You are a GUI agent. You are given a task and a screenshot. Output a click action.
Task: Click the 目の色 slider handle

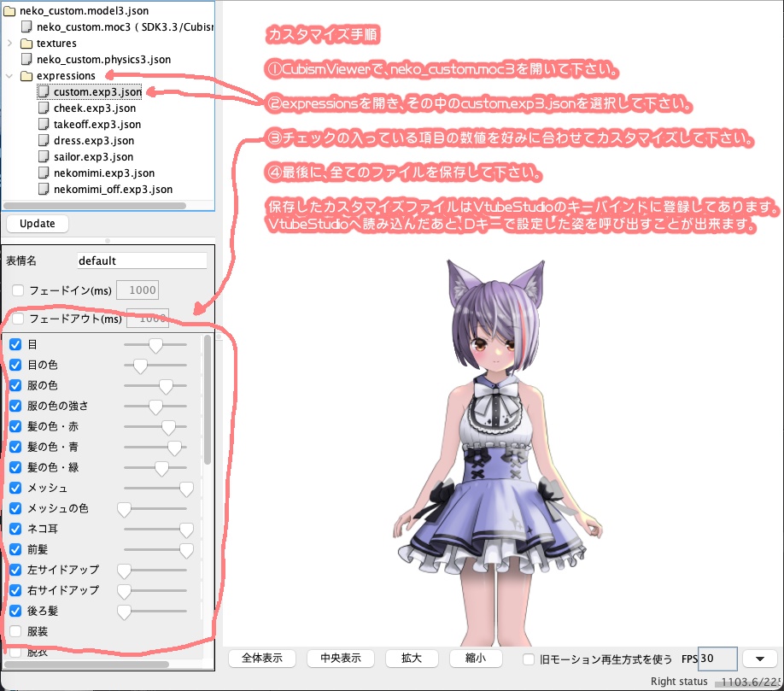140,366
